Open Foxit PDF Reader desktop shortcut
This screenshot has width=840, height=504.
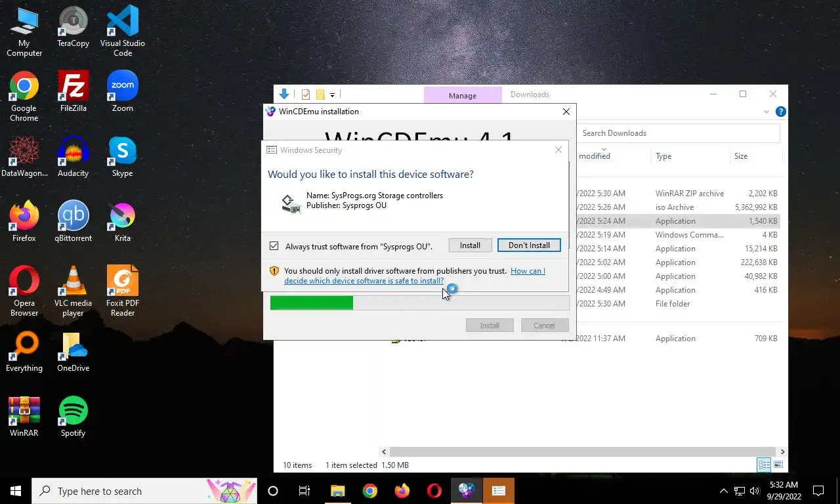tap(123, 291)
